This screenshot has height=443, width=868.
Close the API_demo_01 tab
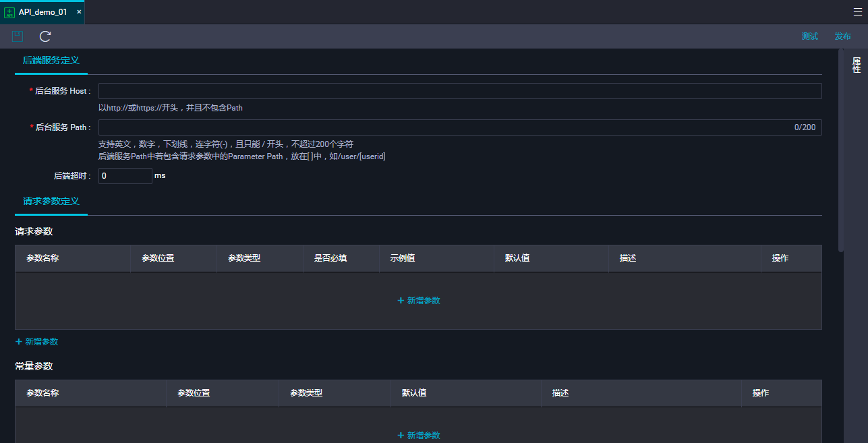pyautogui.click(x=79, y=12)
